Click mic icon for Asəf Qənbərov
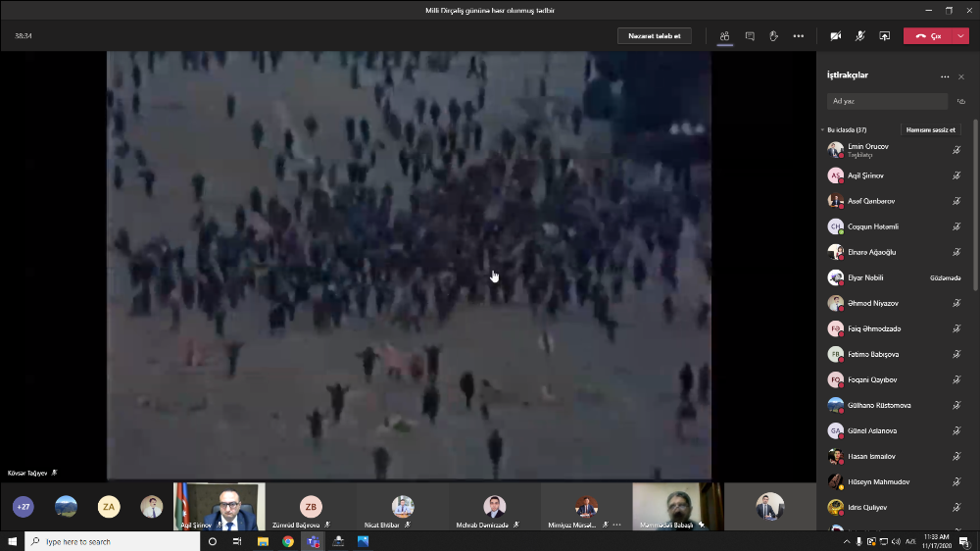This screenshot has height=551, width=980. pos(956,201)
